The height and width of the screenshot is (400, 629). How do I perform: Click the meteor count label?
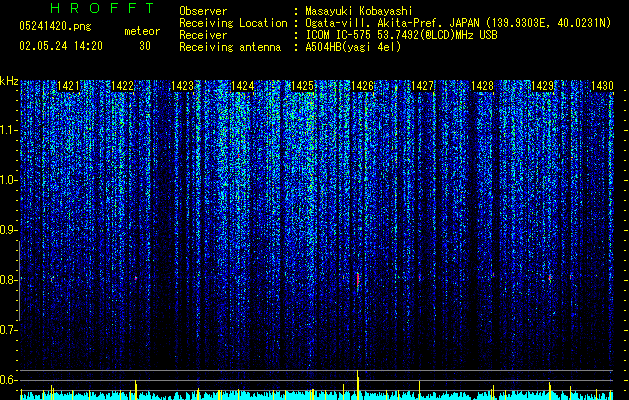[x=142, y=31]
